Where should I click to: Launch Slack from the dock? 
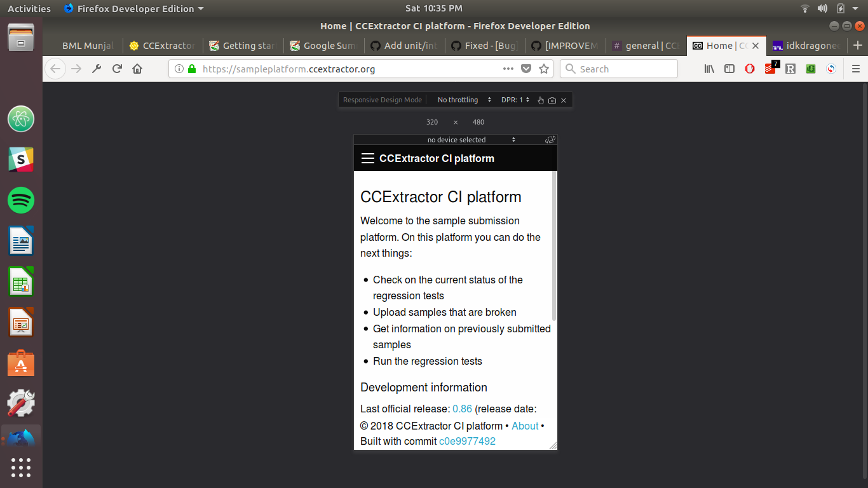click(x=21, y=159)
